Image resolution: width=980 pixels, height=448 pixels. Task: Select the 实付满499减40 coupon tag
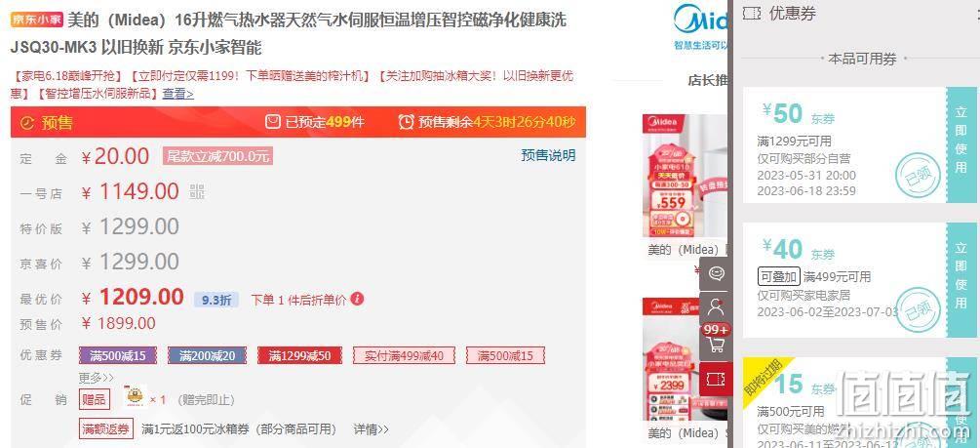(x=404, y=356)
